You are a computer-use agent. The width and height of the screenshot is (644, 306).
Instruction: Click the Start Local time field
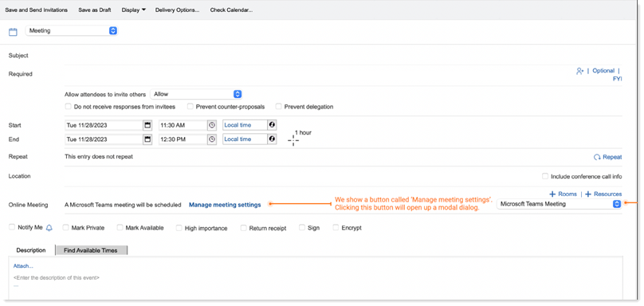point(245,125)
